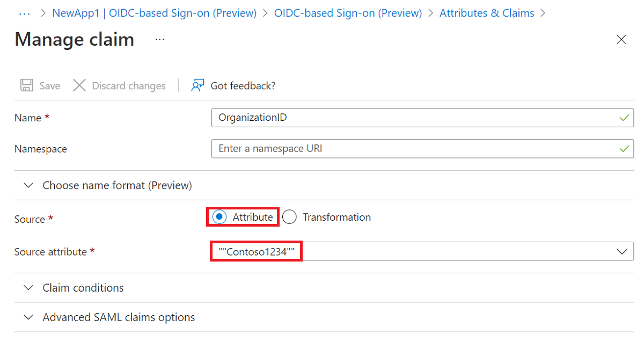Click the Got feedback person icon

(197, 85)
